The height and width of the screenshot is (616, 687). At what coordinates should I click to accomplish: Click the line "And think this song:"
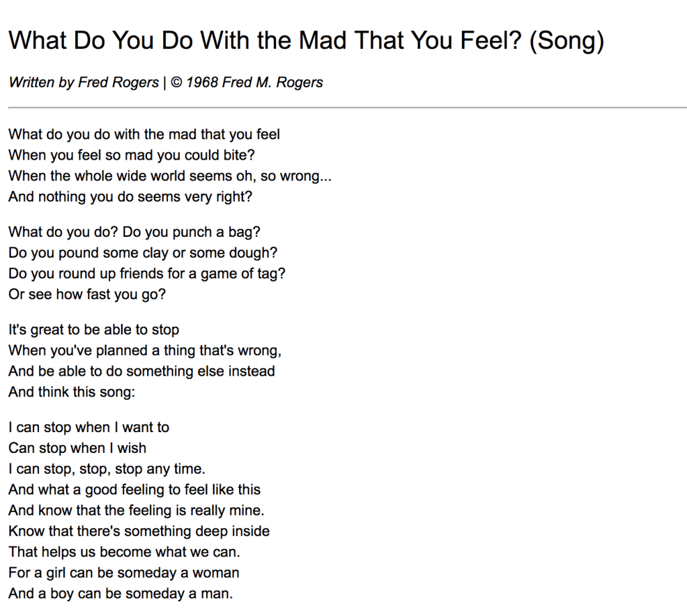tap(72, 392)
